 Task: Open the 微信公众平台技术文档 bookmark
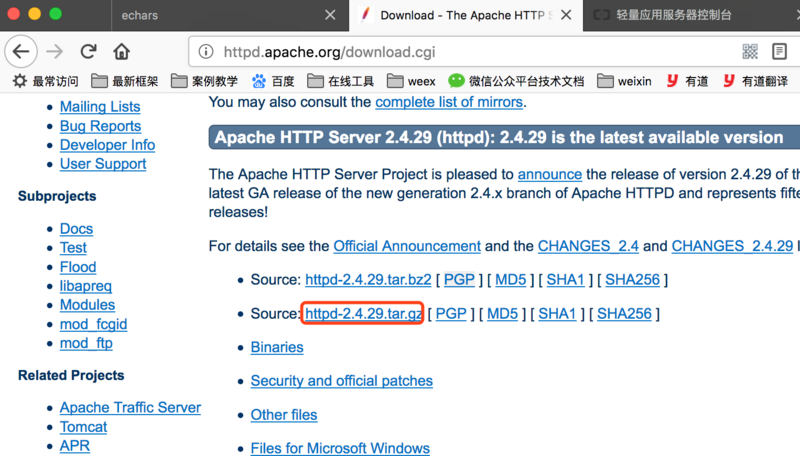516,81
